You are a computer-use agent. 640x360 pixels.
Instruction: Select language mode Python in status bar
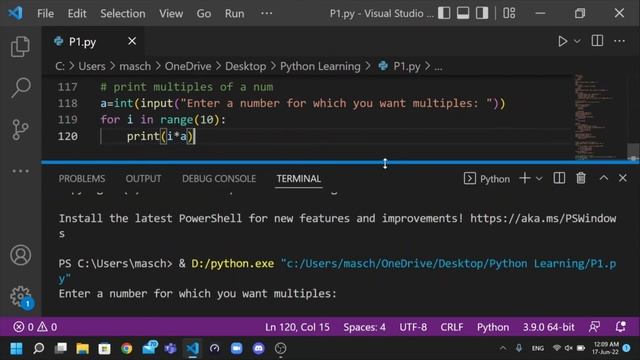click(493, 327)
